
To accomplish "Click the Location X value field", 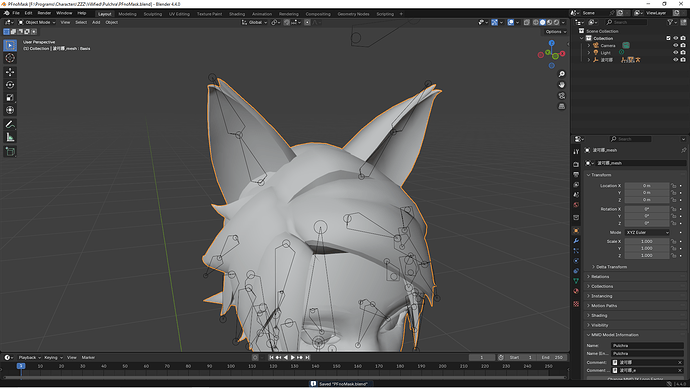I will pos(647,186).
